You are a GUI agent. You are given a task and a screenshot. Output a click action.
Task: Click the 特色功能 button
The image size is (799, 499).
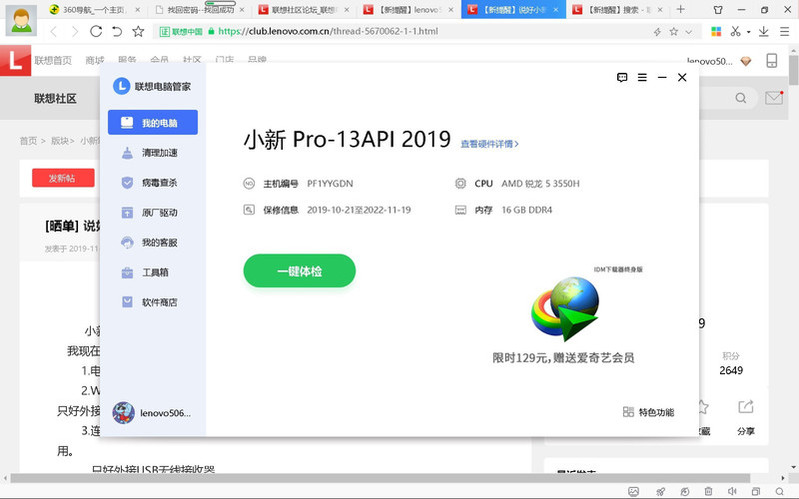pos(649,412)
